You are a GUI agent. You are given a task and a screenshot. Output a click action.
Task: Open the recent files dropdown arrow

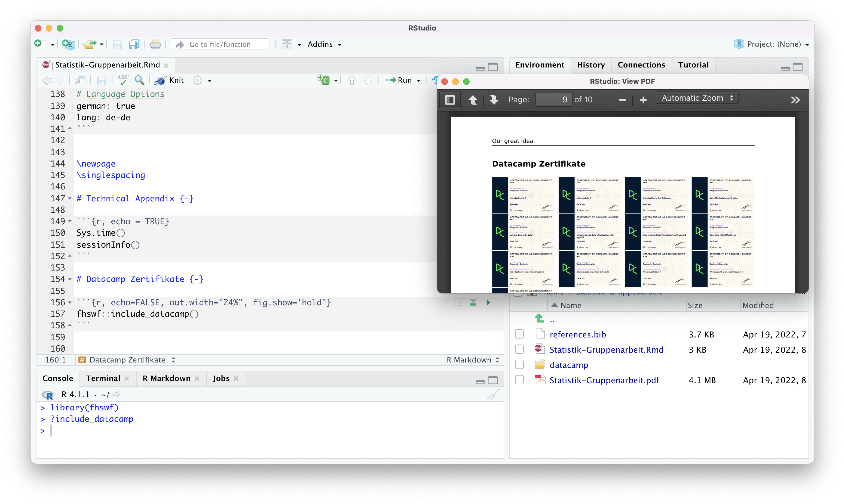click(x=101, y=45)
